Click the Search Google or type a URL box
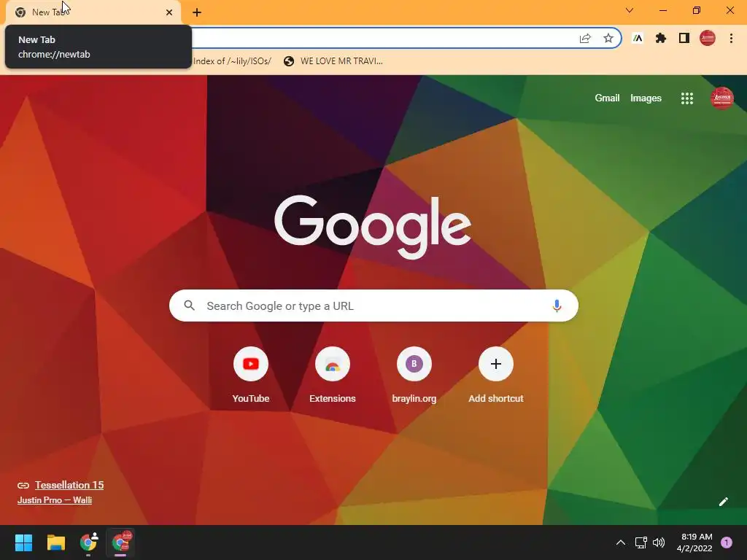The width and height of the screenshot is (747, 560). point(373,306)
